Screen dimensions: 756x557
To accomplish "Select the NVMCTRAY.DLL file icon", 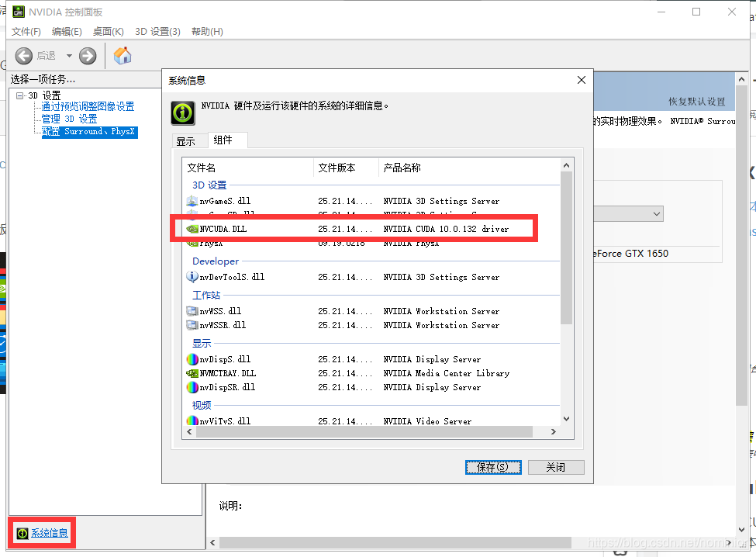I will [192, 373].
